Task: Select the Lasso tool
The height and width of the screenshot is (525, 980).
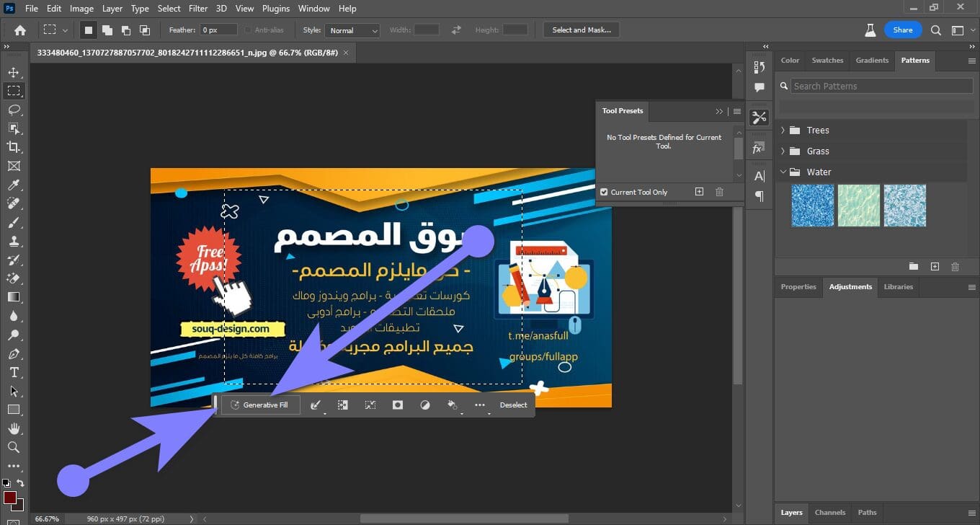Action: pos(14,110)
